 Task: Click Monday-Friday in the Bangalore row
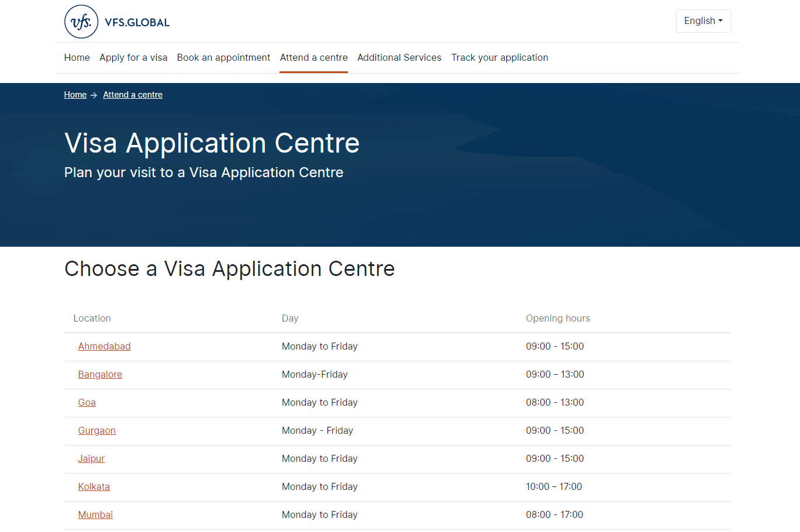pos(315,374)
